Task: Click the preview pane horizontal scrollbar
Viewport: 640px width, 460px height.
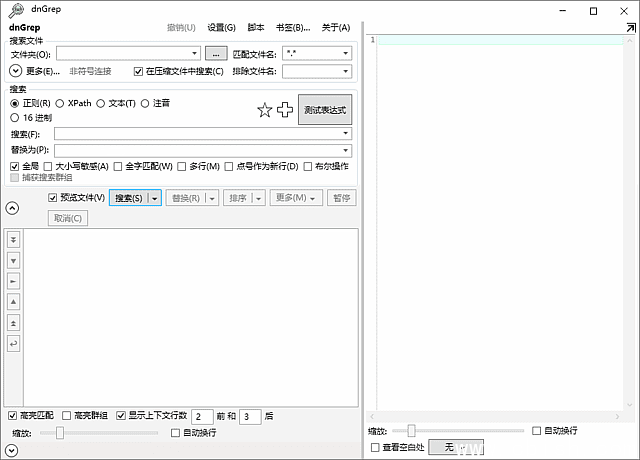Action: [x=494, y=416]
